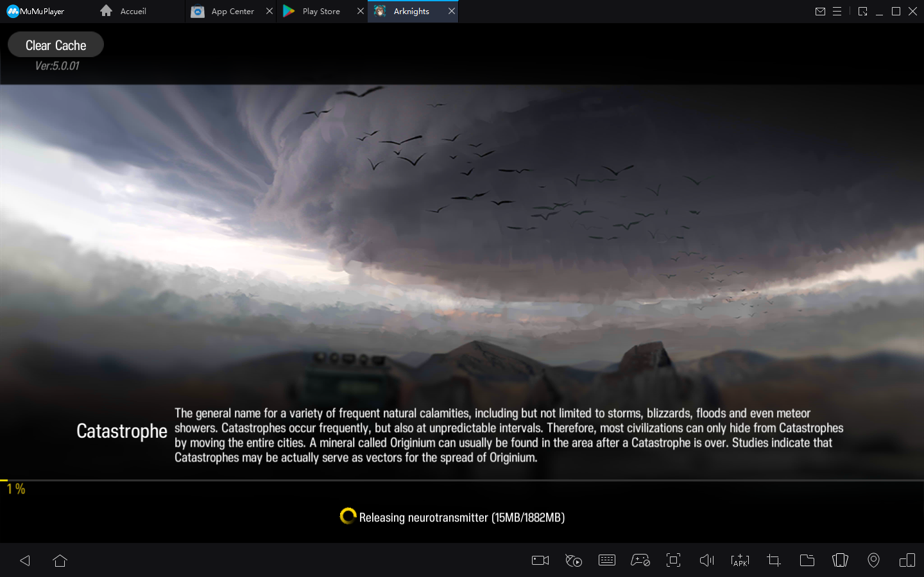Install an APK using the APK icon
Screen dimensions: 924x577
pyautogui.click(x=740, y=560)
